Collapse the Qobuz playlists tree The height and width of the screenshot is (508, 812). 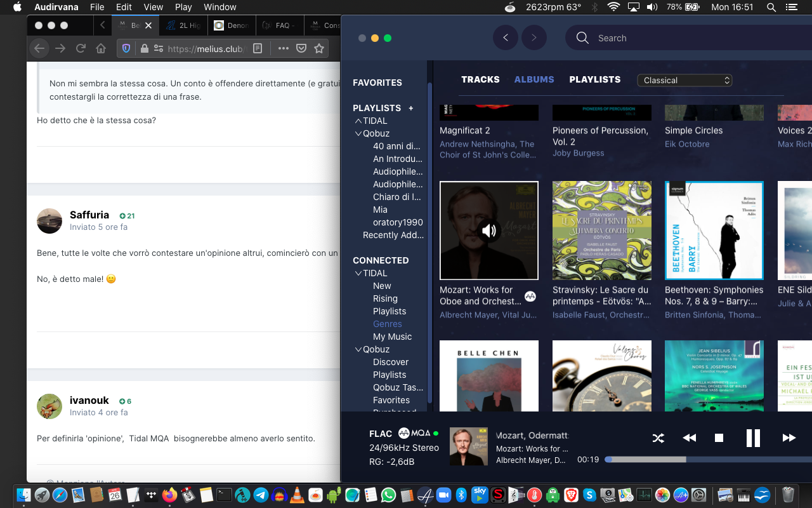point(358,134)
